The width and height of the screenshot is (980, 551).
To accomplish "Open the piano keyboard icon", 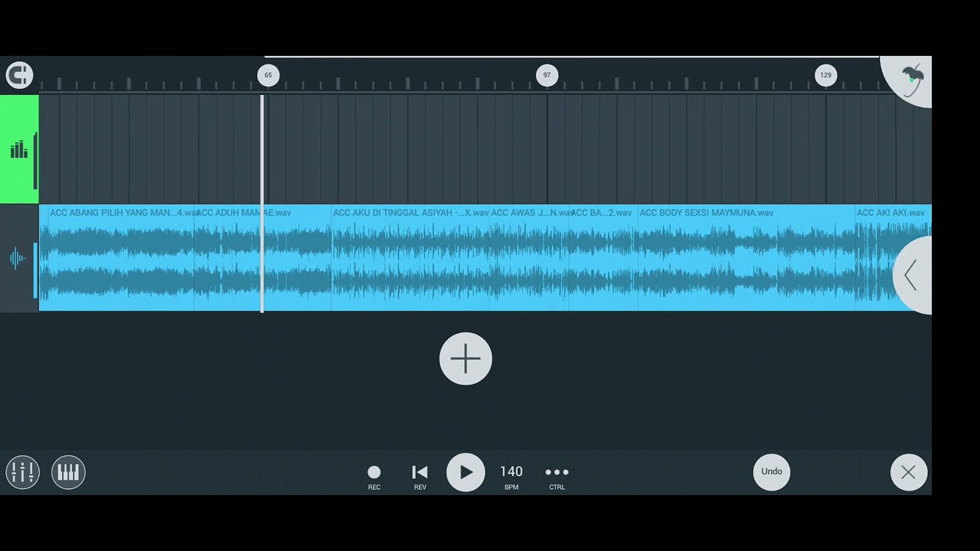I will click(x=68, y=472).
